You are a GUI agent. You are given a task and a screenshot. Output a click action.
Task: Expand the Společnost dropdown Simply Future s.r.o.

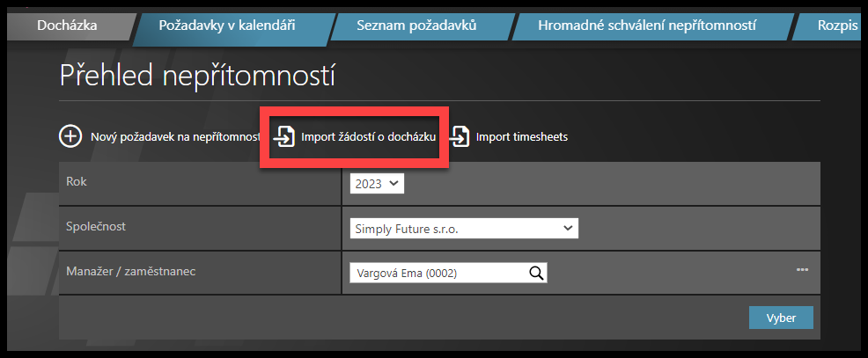tap(463, 229)
